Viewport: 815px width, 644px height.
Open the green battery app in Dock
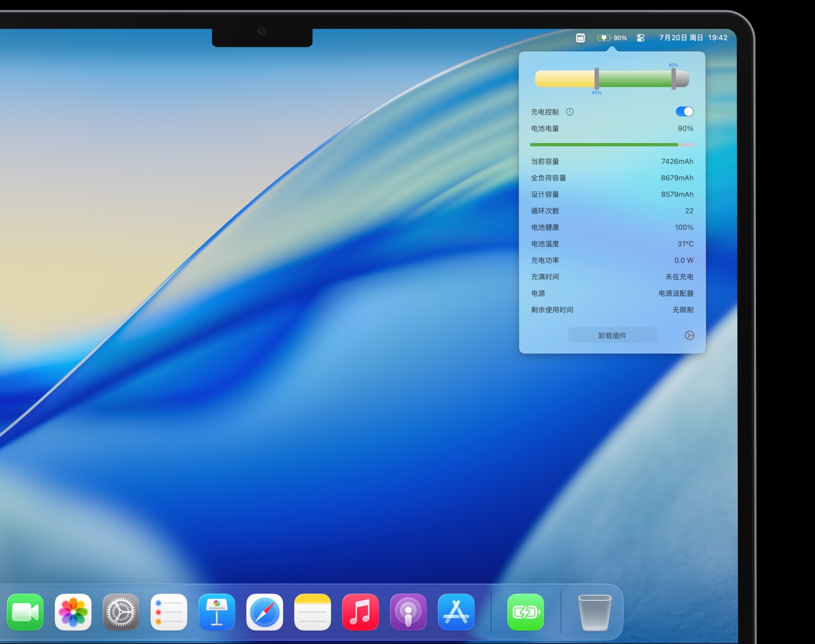point(526,612)
